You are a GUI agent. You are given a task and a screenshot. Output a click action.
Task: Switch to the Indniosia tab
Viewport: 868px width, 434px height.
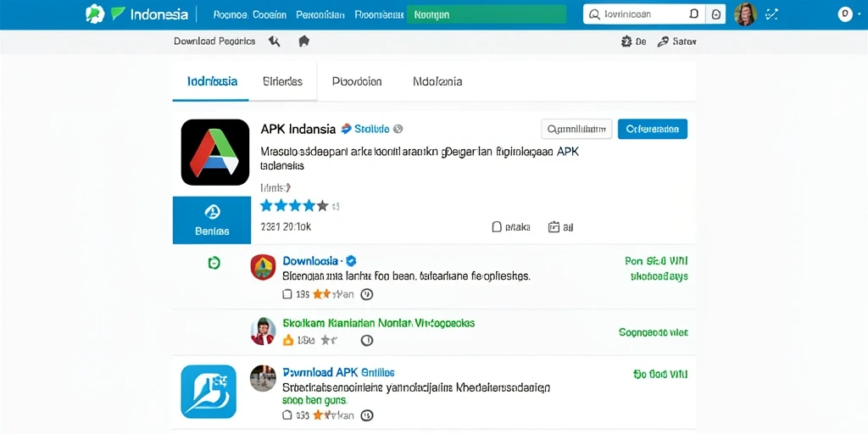click(x=212, y=81)
